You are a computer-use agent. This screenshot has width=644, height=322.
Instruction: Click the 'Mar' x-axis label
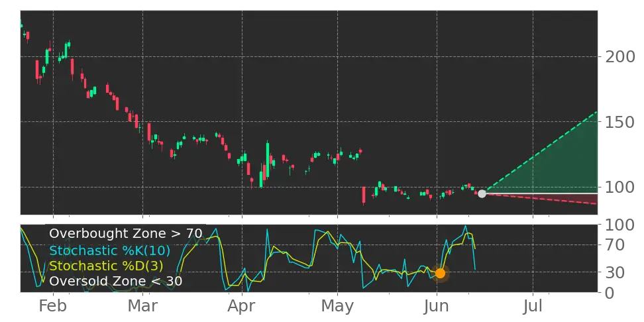142,306
